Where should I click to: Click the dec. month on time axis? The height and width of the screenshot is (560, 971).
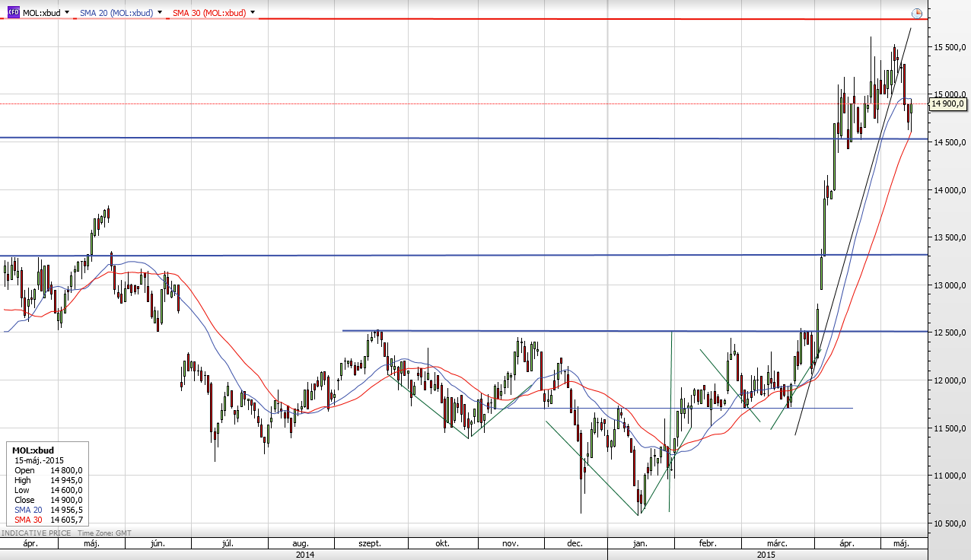click(575, 544)
